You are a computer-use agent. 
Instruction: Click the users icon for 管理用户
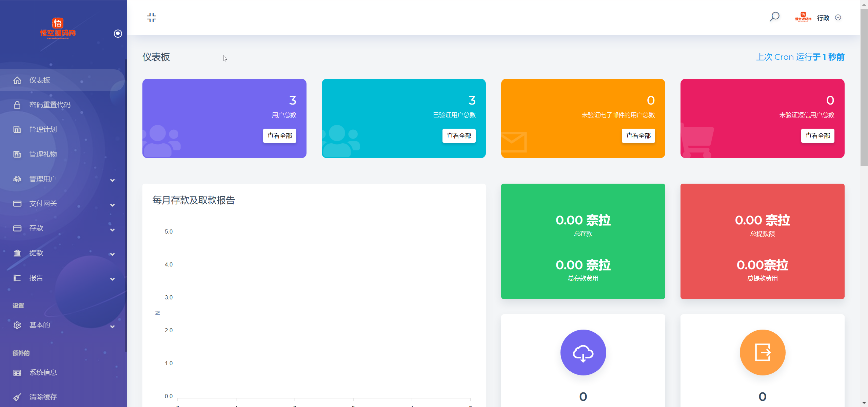point(17,179)
